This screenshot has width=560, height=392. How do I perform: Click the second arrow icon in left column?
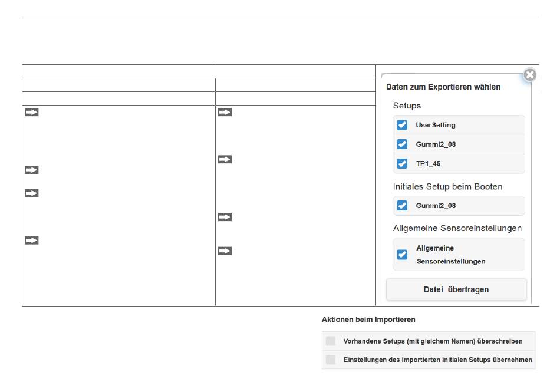[x=31, y=170]
